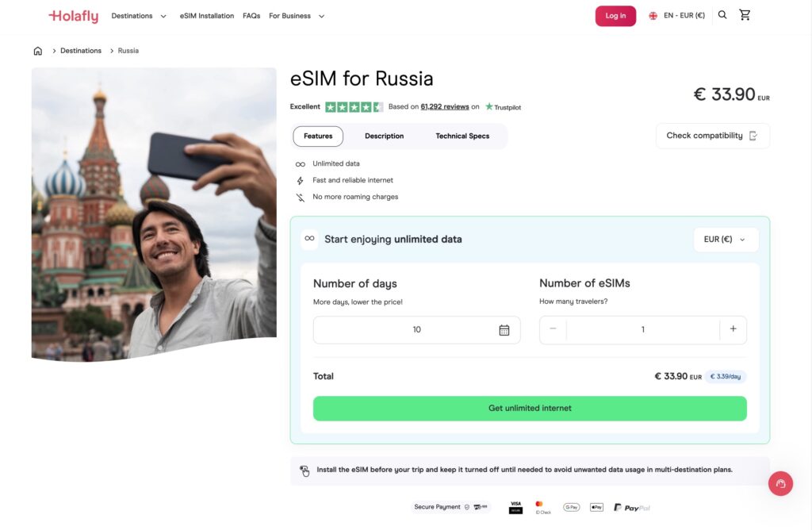Open the EN - EUR language selector
The width and height of the screenshot is (812, 530).
pyautogui.click(x=676, y=14)
